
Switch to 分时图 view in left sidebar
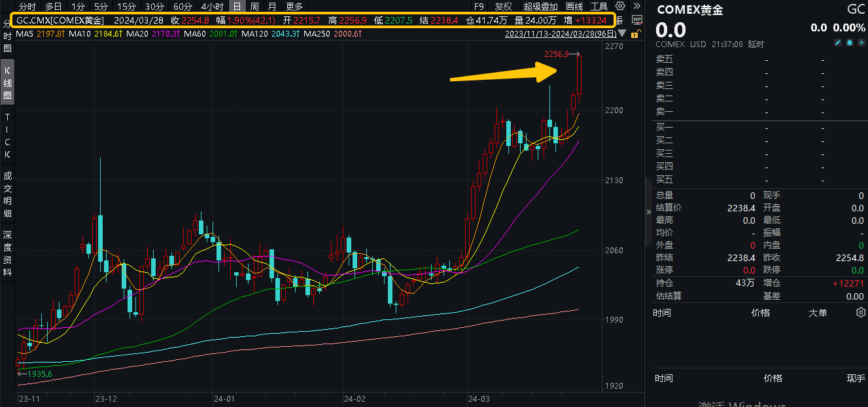[x=7, y=37]
